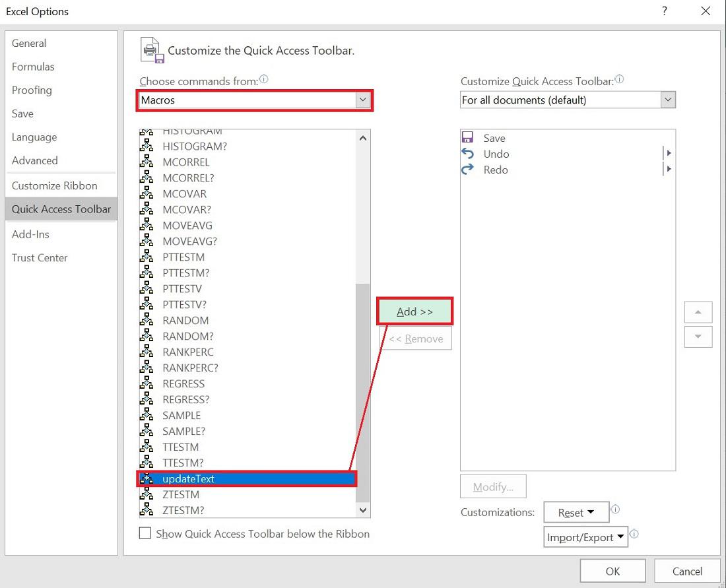This screenshot has height=588, width=726.
Task: Enable Show Quick Access Toolbar below Ribbon
Action: pyautogui.click(x=145, y=533)
